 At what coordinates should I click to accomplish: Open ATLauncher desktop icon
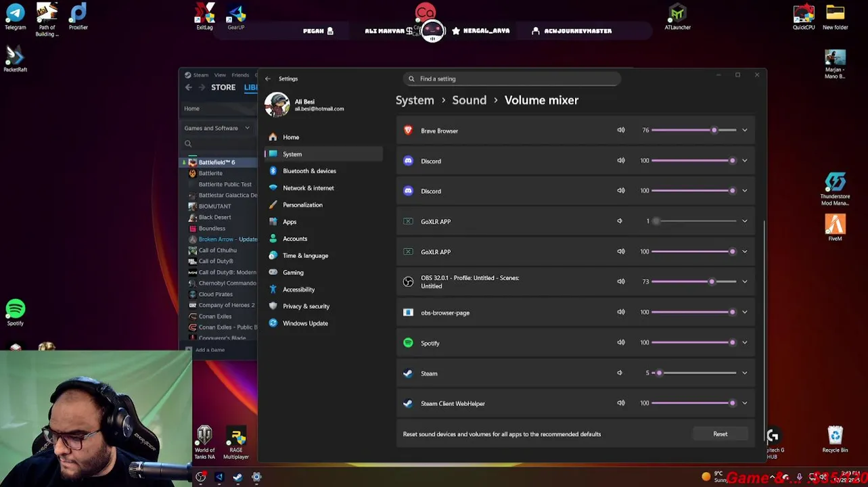(x=677, y=16)
